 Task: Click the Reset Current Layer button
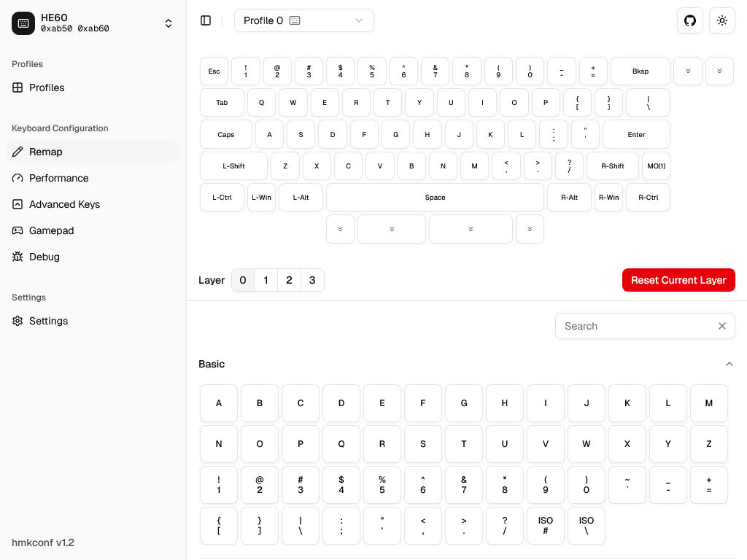tap(678, 280)
